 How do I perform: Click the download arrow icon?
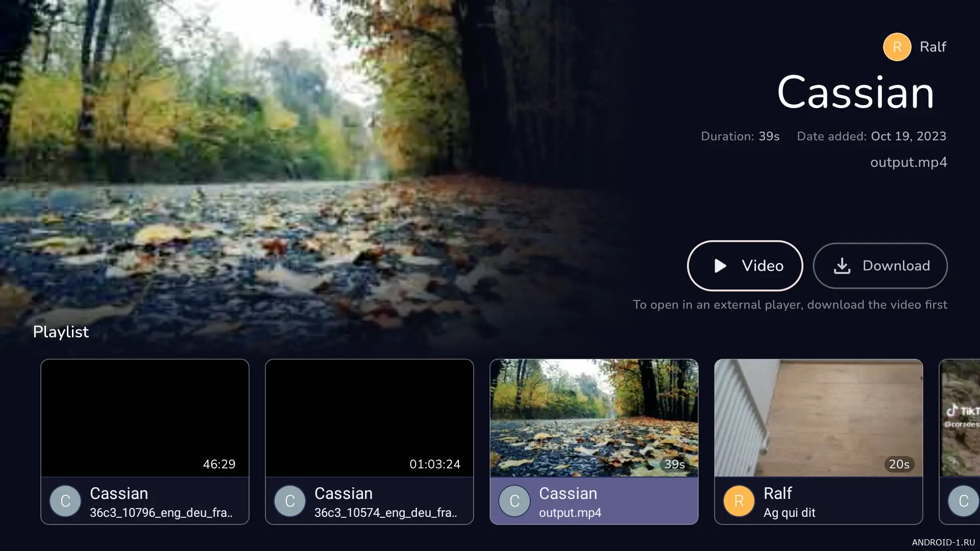click(x=842, y=266)
